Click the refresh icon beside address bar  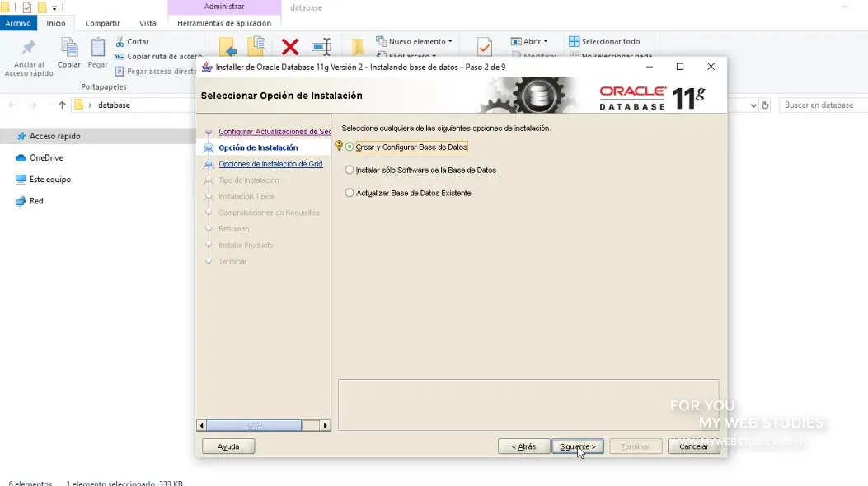pyautogui.click(x=765, y=105)
